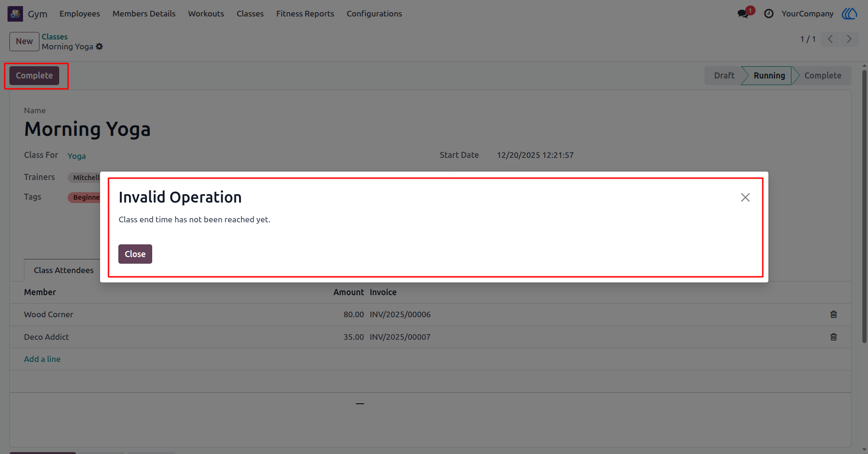
Task: Open the gear actions menu beside Morning Yoga
Action: 99,47
